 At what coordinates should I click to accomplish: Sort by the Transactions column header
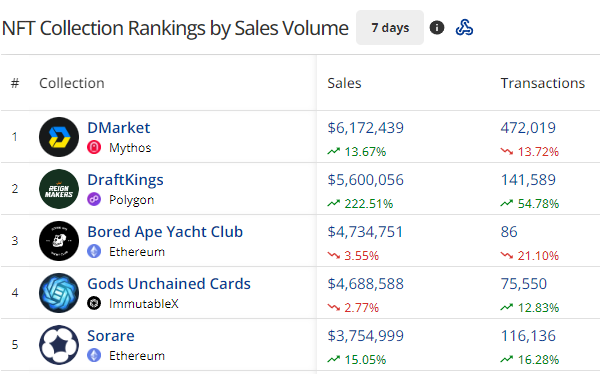pos(543,83)
